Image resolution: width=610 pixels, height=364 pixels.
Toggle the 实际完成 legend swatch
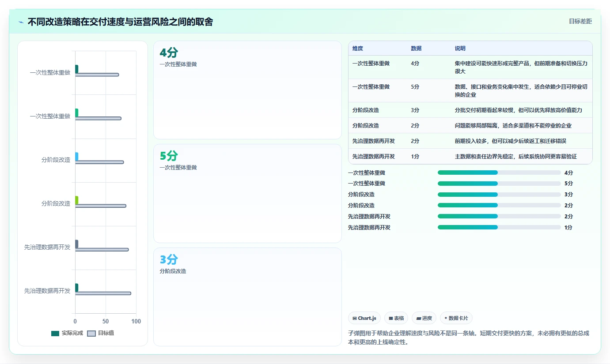(x=55, y=333)
